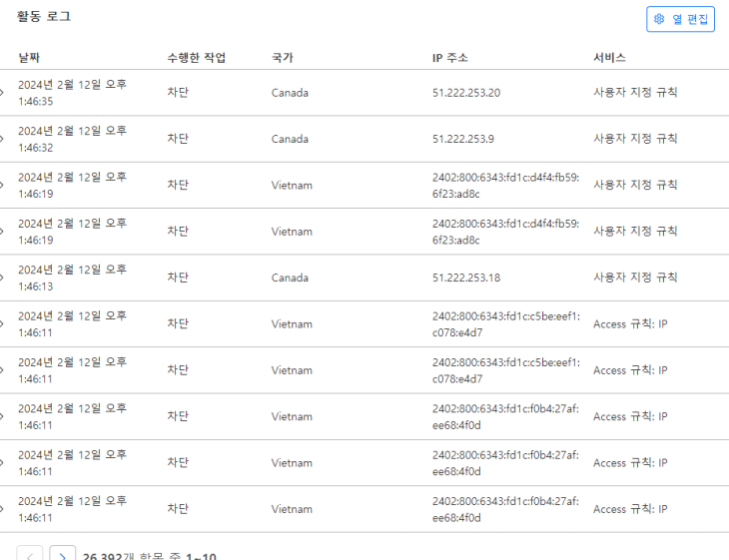Open the 열 편집 column editor
Viewport: 729px width, 560px height.
point(681,19)
